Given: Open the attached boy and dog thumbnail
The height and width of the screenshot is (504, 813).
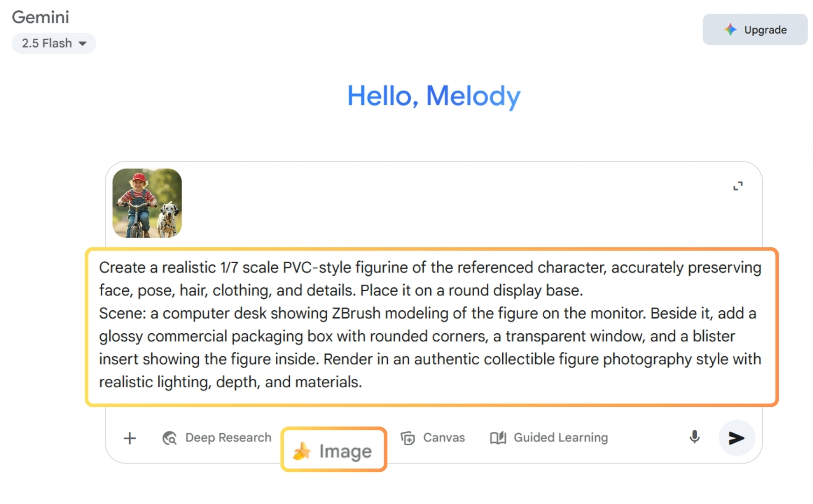Looking at the screenshot, I should point(147,203).
